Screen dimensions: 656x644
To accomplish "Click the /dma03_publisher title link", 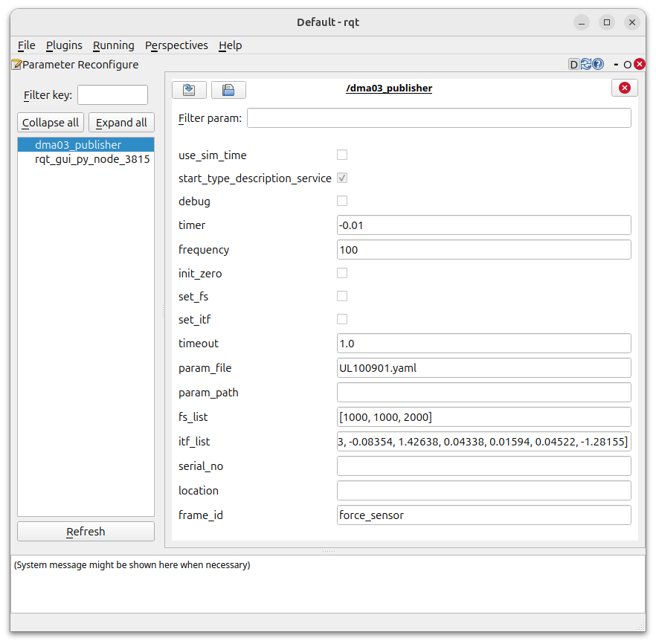I will pyautogui.click(x=389, y=88).
